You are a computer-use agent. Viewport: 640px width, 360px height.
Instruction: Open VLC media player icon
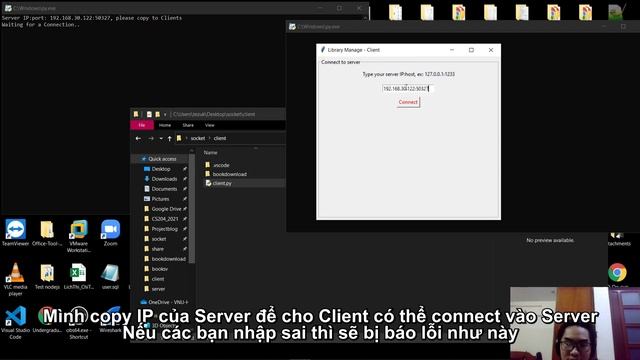coord(16,279)
